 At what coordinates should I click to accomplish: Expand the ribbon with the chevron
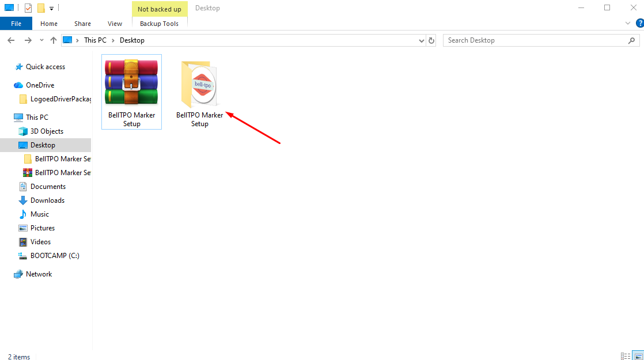tap(628, 24)
